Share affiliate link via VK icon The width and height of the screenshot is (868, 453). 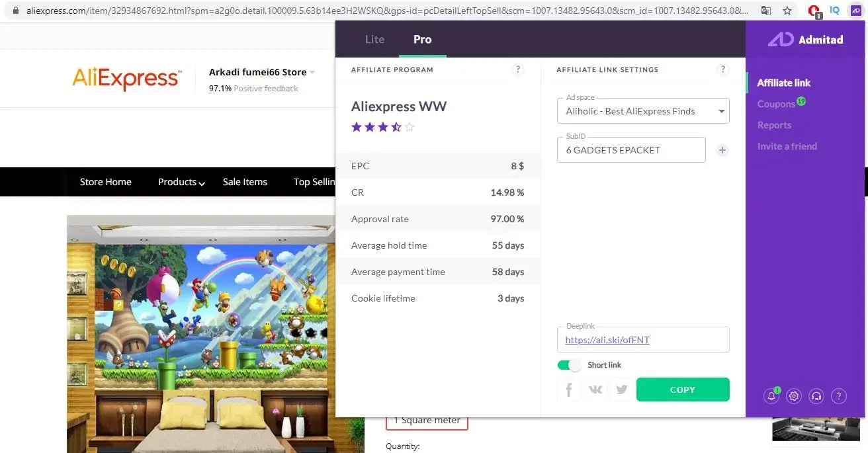point(595,390)
